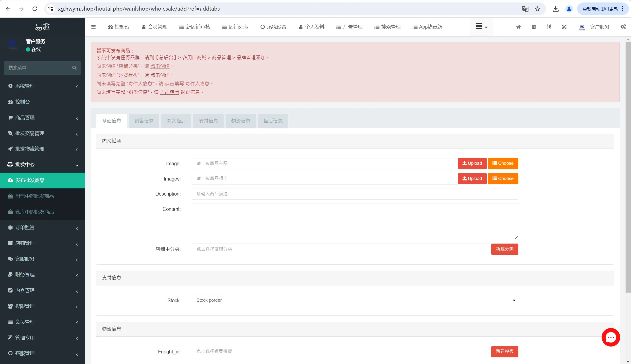Click the 新建分类 button
The image size is (631, 364).
point(504,249)
